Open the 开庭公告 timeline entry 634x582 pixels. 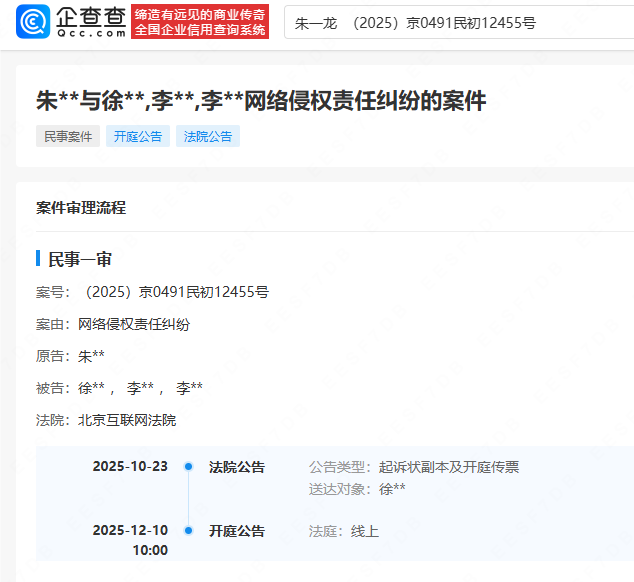[237, 531]
